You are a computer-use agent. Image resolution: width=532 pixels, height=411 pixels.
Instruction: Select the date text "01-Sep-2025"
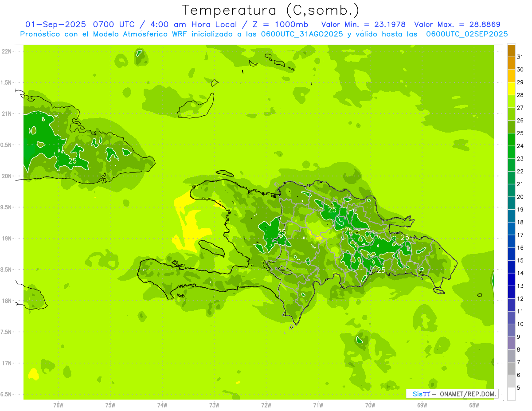coord(55,24)
